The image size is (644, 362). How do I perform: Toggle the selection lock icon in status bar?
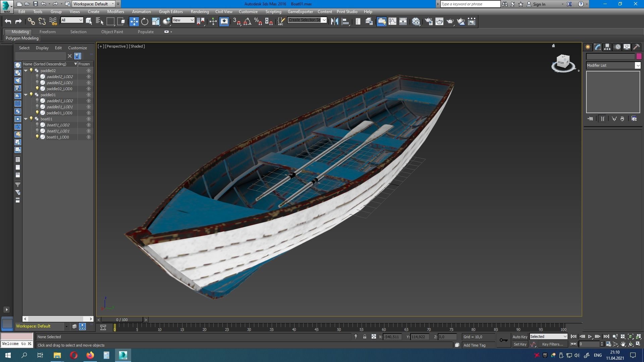[365, 337]
